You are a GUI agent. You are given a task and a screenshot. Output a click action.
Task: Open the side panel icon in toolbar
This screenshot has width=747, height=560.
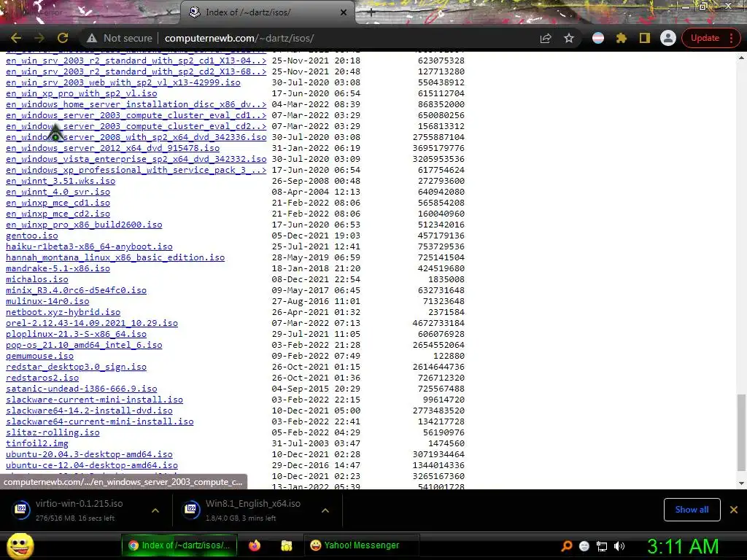(x=645, y=38)
